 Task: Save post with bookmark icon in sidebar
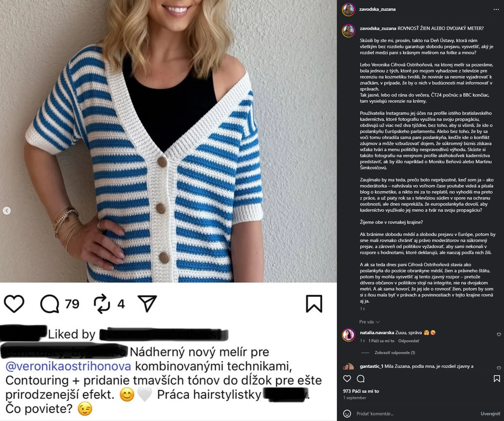click(x=497, y=379)
